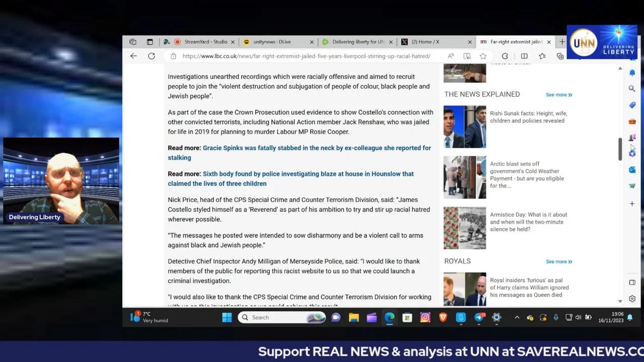Click See more beside The News Explained

[558, 95]
